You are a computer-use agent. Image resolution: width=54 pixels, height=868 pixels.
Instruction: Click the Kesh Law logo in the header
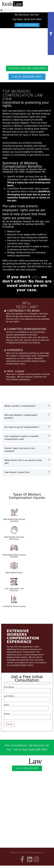point(12,4)
